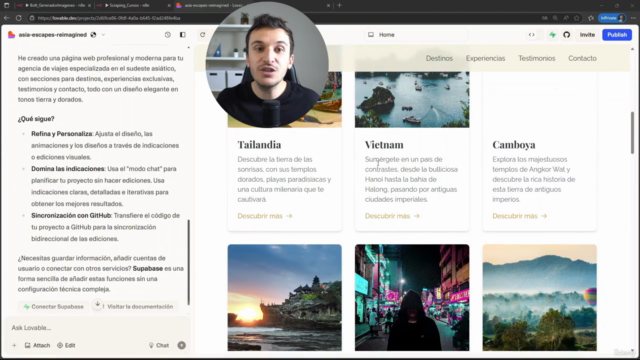
Task: Click the plus icon in chat box
Action: point(14,345)
